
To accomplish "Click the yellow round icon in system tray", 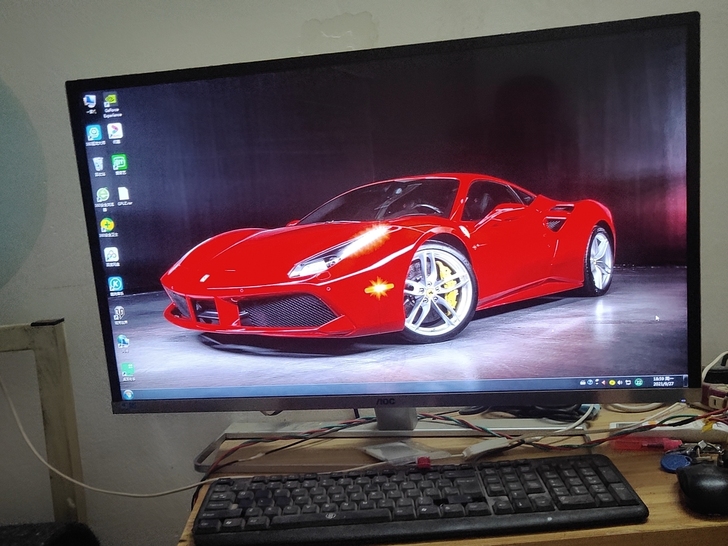I will [x=612, y=382].
